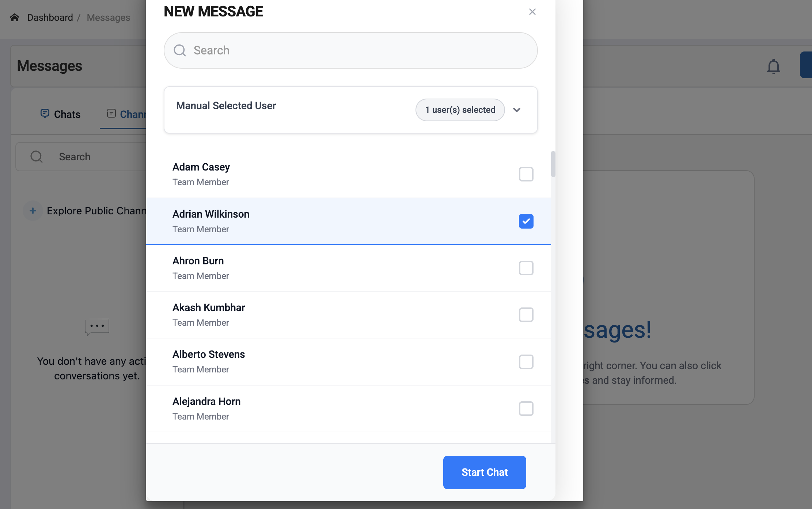This screenshot has height=509, width=812.
Task: Click the home icon in breadcrumb
Action: pyautogui.click(x=15, y=18)
